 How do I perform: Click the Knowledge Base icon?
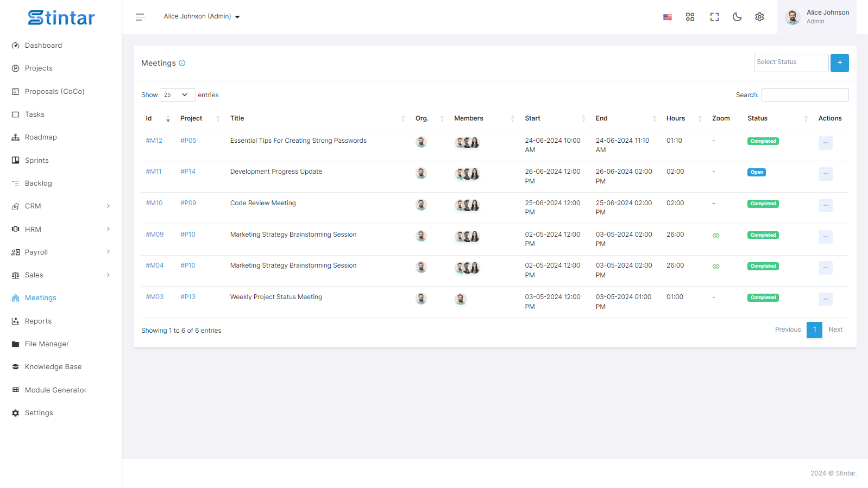click(16, 367)
